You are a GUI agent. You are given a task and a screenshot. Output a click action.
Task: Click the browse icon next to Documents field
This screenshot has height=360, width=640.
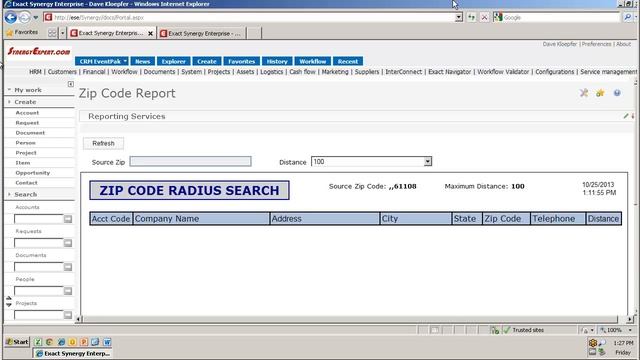click(68, 267)
